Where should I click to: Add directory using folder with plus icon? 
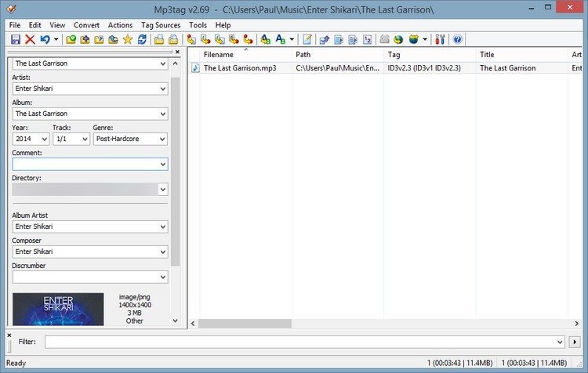click(x=85, y=39)
